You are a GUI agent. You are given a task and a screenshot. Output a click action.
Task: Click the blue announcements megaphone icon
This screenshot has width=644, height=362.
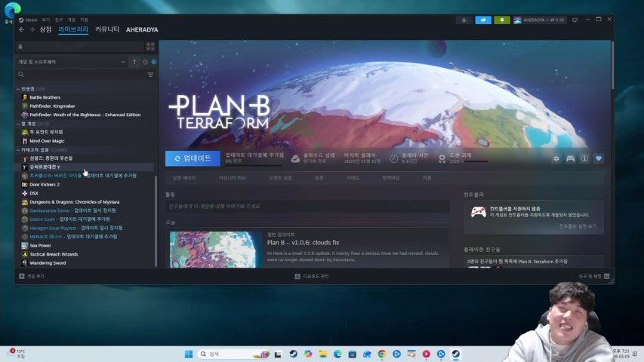click(483, 20)
